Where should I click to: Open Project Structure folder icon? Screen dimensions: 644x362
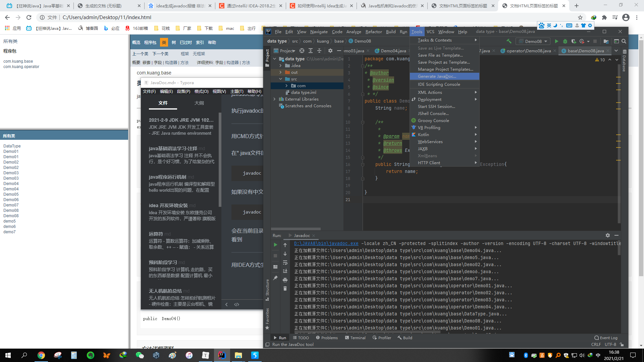coord(606,42)
